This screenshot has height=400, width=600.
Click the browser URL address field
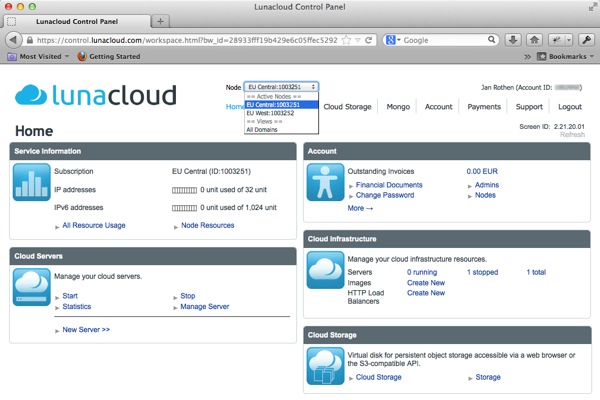(187, 40)
